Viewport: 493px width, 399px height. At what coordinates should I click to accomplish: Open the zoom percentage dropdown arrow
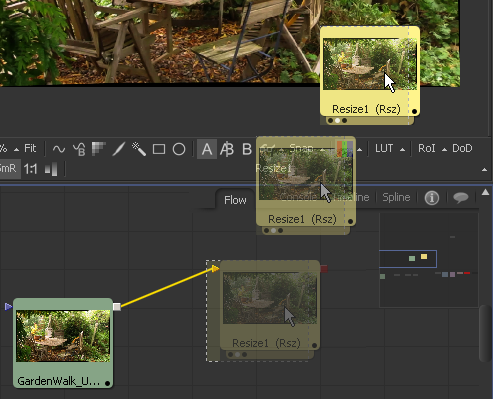[16, 150]
